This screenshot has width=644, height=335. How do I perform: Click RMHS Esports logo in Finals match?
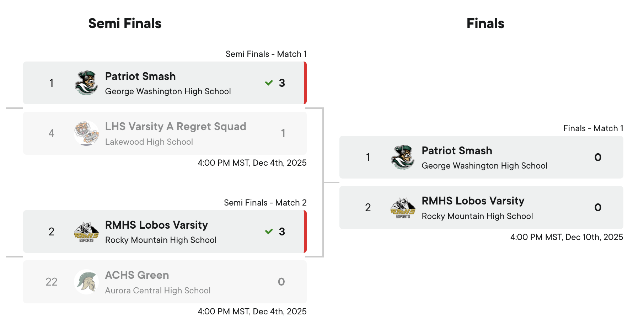tap(403, 208)
